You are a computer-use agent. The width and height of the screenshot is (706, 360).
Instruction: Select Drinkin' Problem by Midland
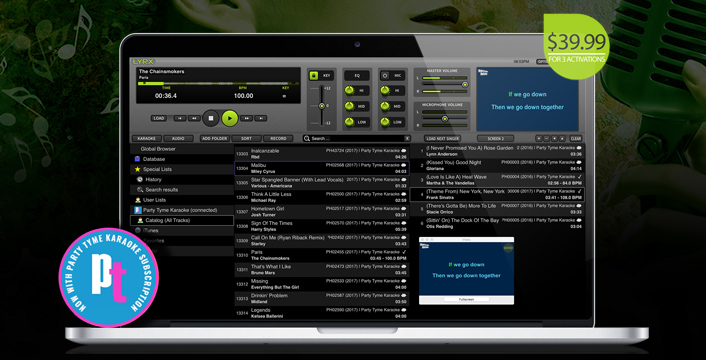coord(321,298)
